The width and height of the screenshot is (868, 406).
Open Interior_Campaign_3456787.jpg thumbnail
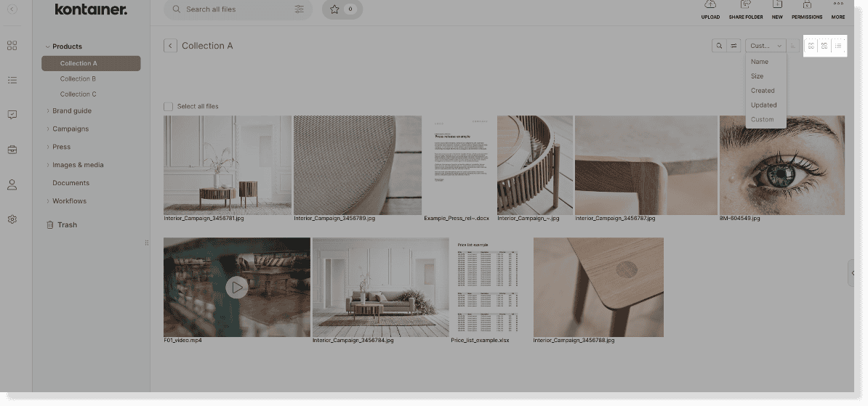tap(646, 165)
